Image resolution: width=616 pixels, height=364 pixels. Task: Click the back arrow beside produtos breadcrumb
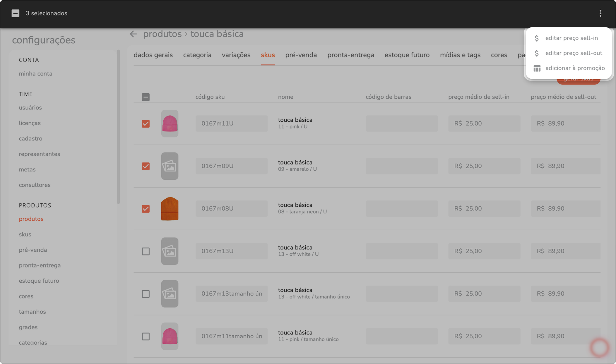pyautogui.click(x=133, y=34)
